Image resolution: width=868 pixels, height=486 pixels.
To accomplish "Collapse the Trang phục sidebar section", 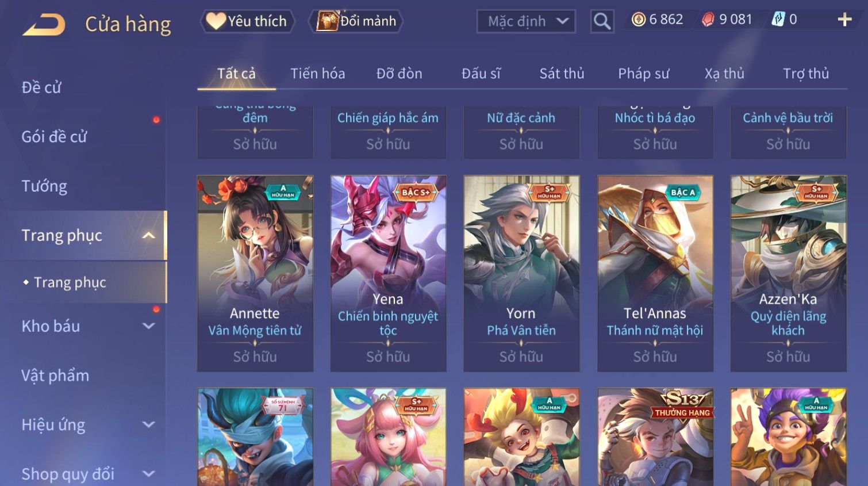I will pyautogui.click(x=149, y=235).
